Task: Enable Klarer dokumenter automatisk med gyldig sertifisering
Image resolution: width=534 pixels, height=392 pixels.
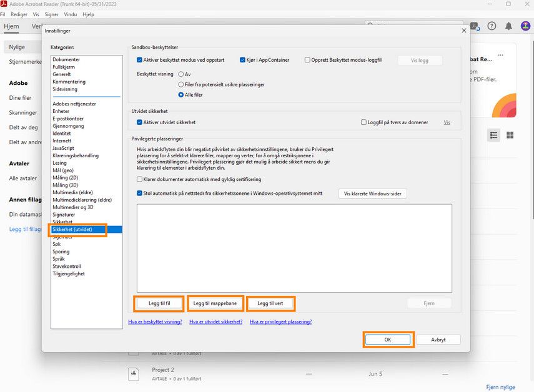Action: pos(139,179)
